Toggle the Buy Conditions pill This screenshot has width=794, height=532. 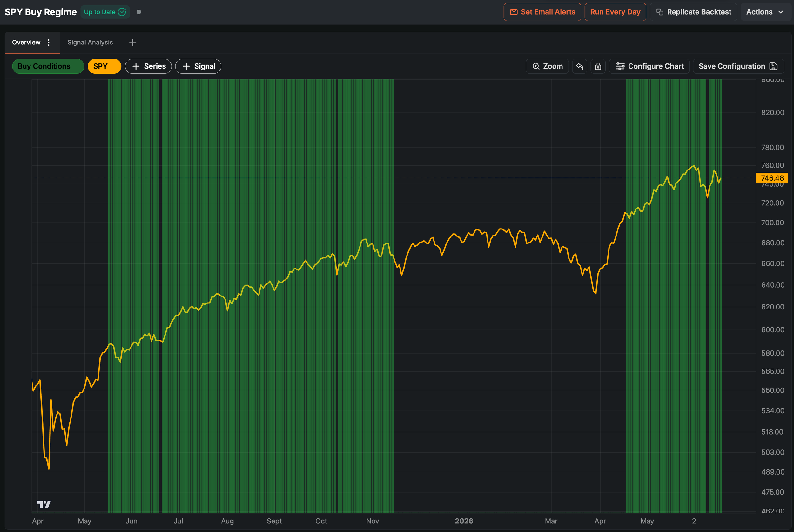click(x=48, y=66)
